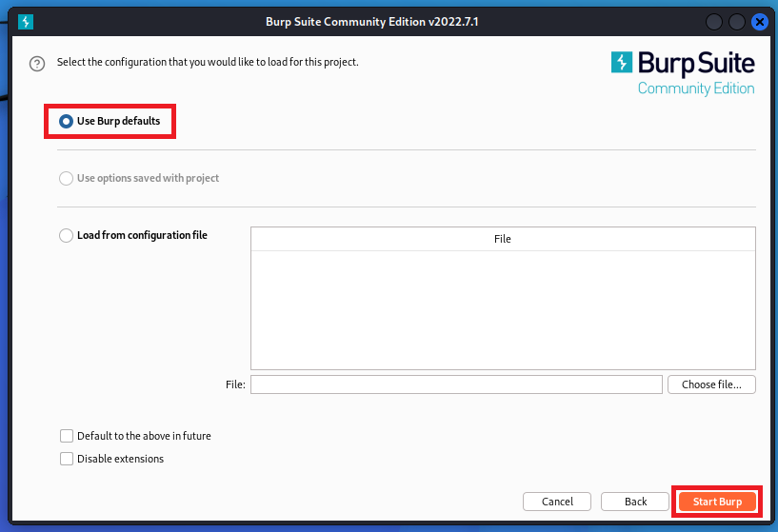This screenshot has width=778, height=532.
Task: Click the maximize window circle button
Action: click(x=737, y=22)
